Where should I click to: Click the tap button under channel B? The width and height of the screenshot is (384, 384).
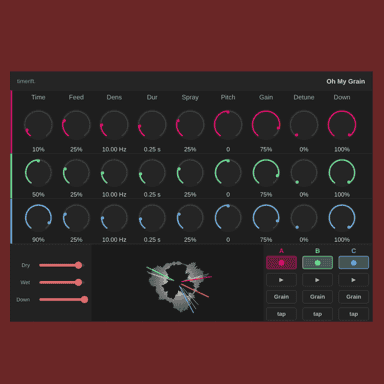point(317,314)
